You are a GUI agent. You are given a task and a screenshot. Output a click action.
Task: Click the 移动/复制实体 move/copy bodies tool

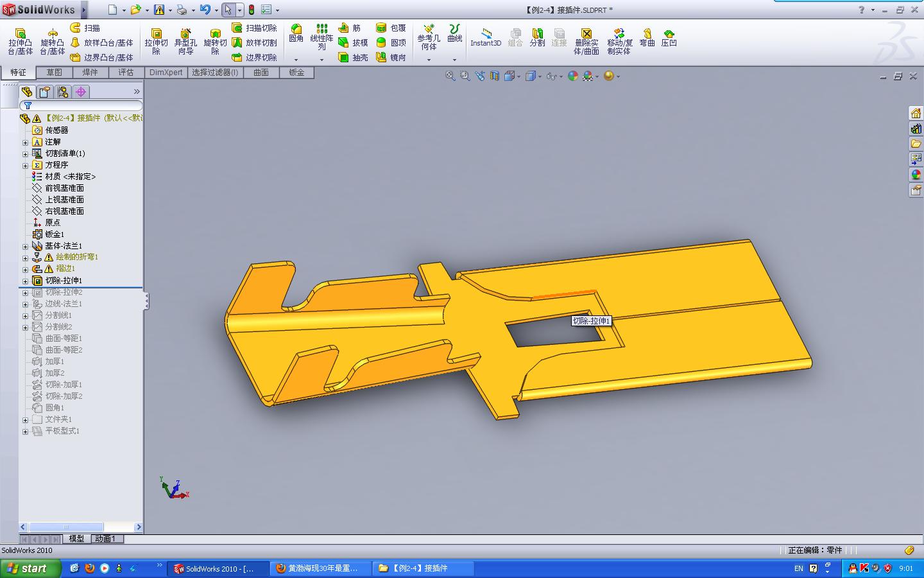tap(620, 41)
